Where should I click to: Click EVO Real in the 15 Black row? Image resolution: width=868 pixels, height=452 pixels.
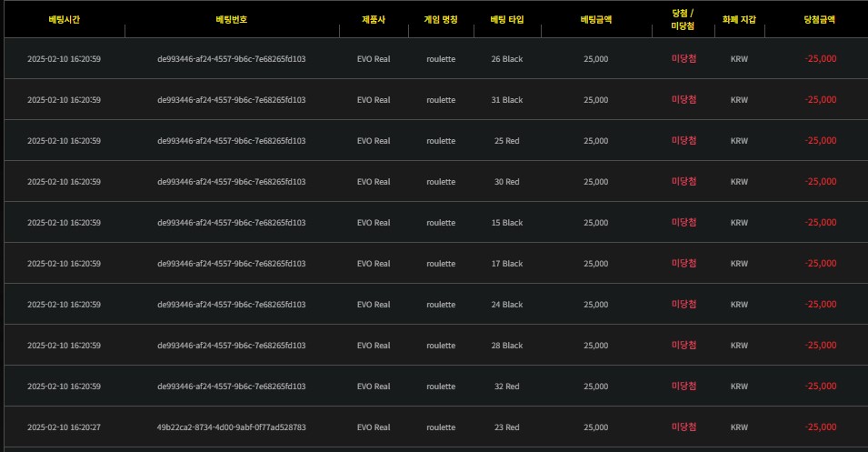(x=374, y=223)
